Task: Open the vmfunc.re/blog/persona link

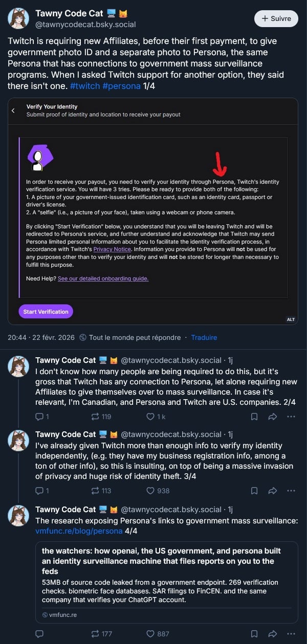Action: (79, 531)
